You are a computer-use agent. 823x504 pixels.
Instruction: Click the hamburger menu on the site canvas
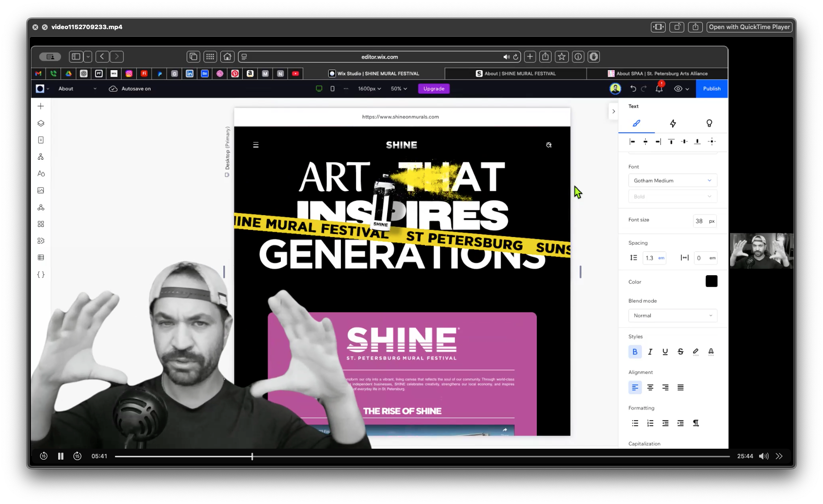pyautogui.click(x=256, y=145)
